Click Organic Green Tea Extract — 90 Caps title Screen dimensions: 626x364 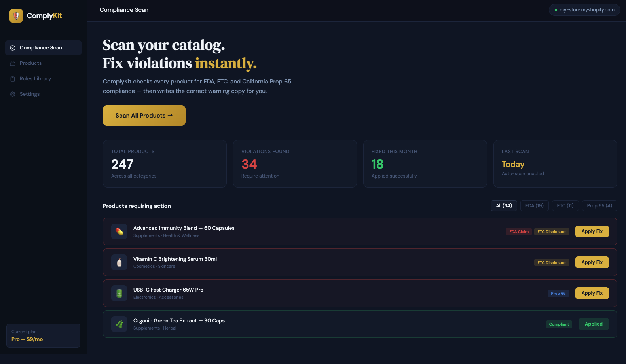(179, 321)
